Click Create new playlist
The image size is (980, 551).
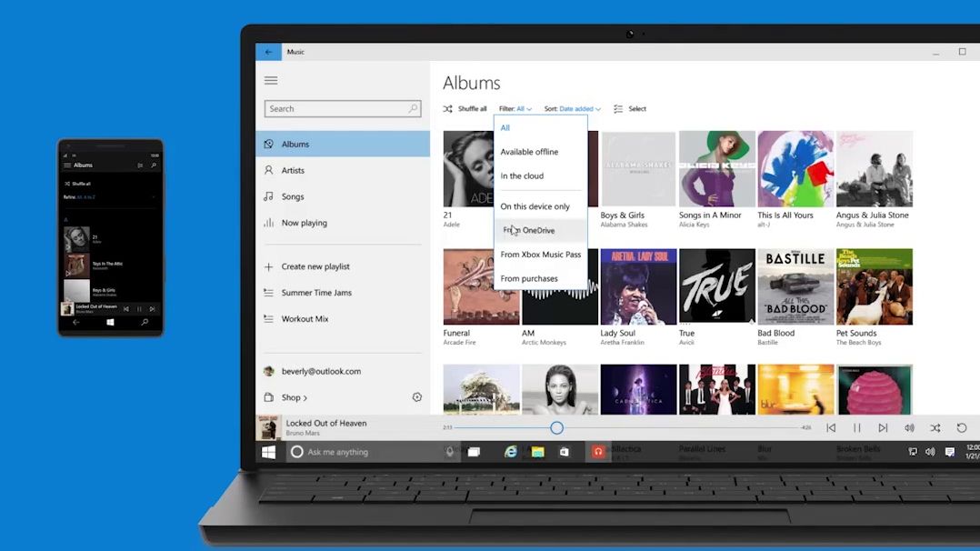tap(343, 266)
